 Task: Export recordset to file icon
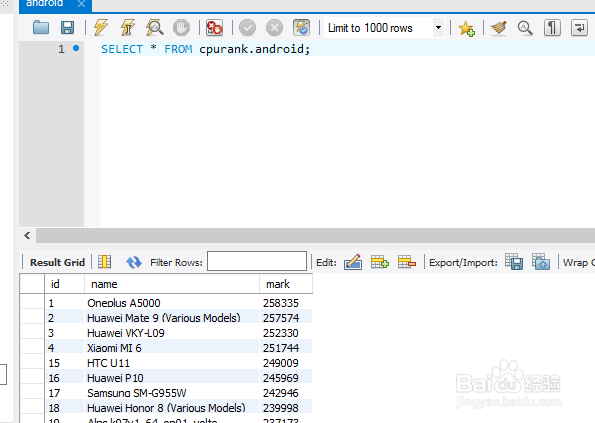click(514, 262)
